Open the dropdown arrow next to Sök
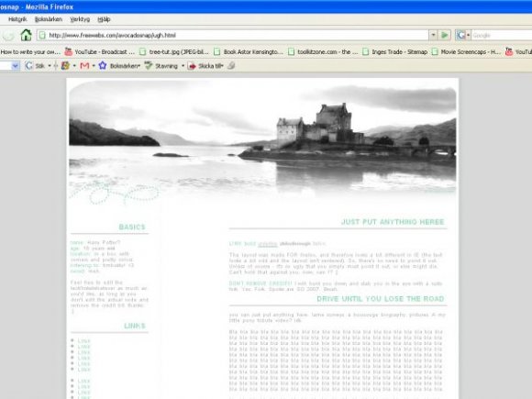Image resolution: width=532 pixels, height=399 pixels. (50, 66)
